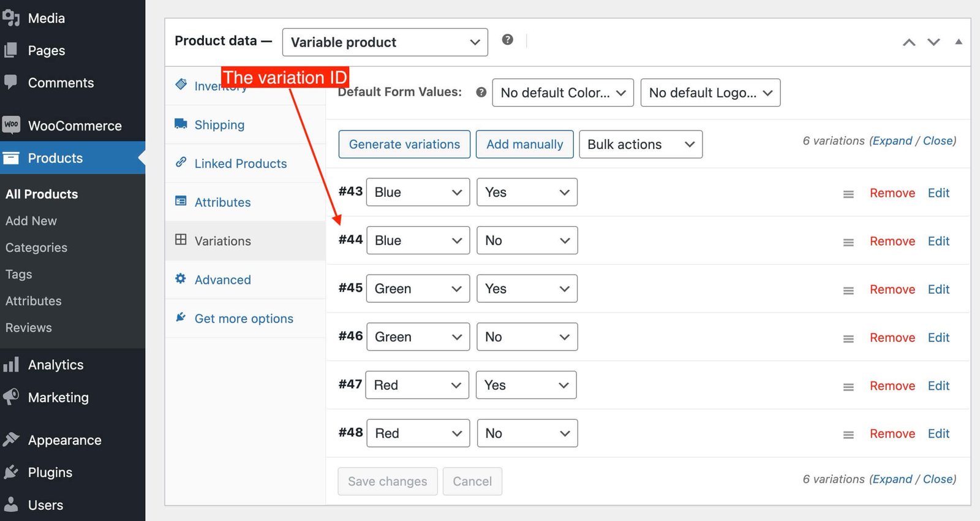Image resolution: width=980 pixels, height=521 pixels.
Task: Open the Blue color dropdown for #43
Action: pyautogui.click(x=418, y=192)
